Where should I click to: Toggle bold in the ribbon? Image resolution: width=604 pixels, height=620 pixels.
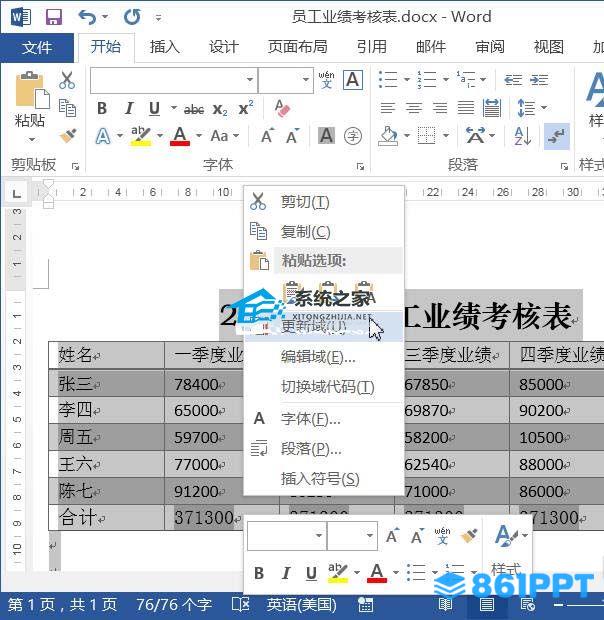pyautogui.click(x=102, y=108)
